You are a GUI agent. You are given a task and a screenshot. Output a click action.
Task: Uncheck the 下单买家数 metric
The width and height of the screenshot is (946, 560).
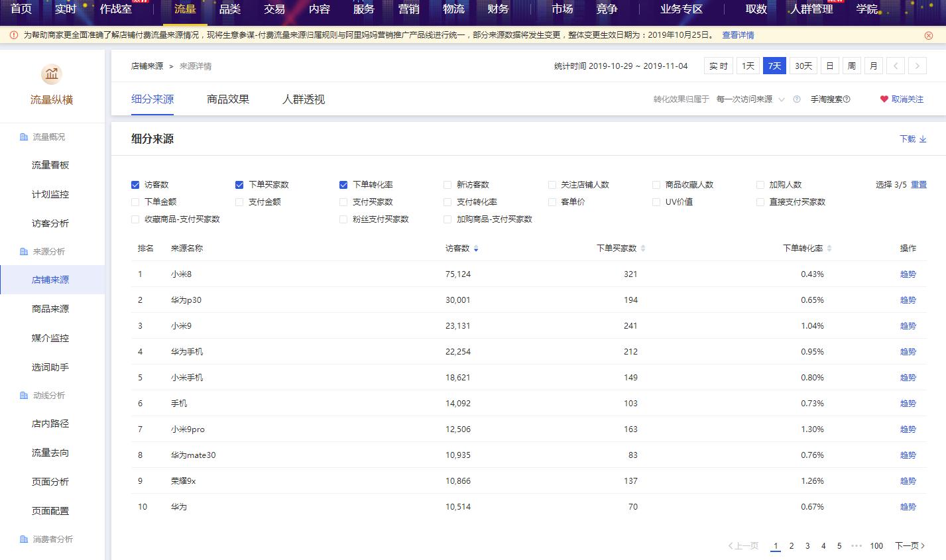tap(239, 185)
